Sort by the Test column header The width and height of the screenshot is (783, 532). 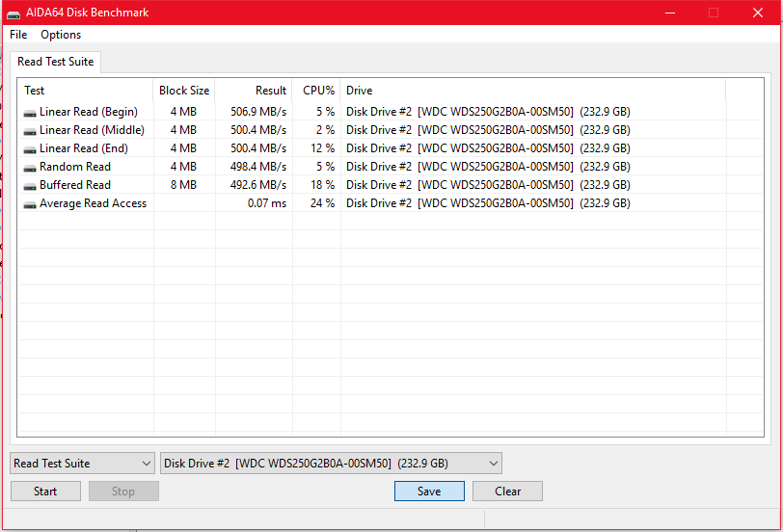tap(86, 91)
